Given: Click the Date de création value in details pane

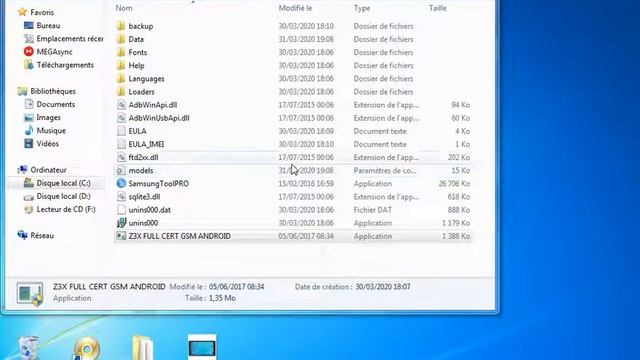Looking at the screenshot, I should coord(382,287).
